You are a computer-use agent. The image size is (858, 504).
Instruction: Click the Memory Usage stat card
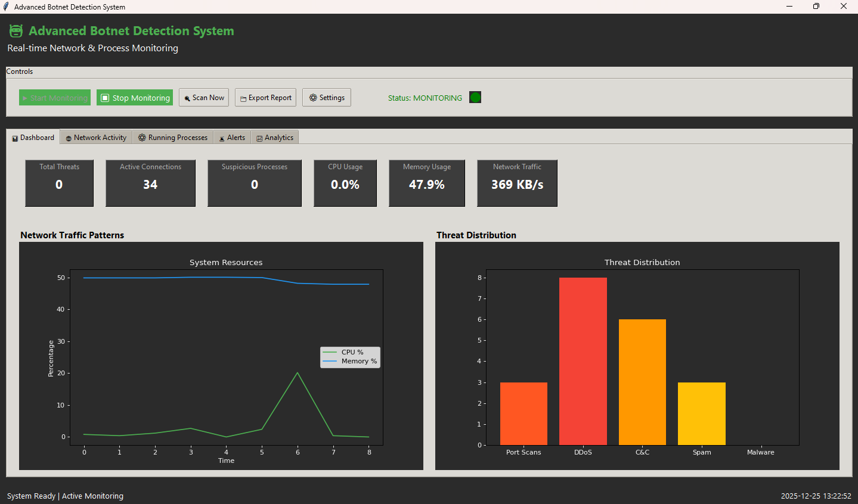pos(426,183)
